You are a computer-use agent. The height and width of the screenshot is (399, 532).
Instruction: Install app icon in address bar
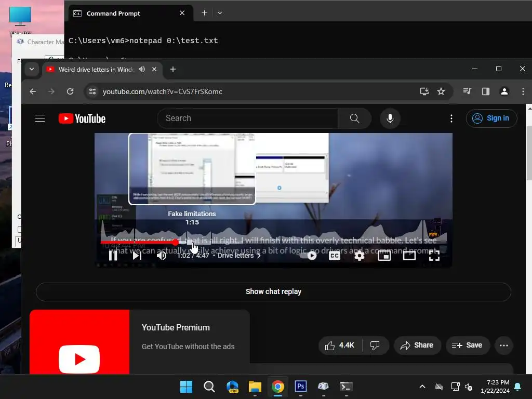tap(424, 91)
